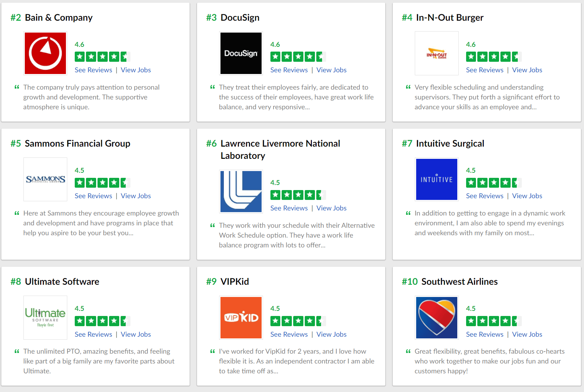Open See Reviews for VIPKid
Viewport: 584px width, 392px height.
click(289, 334)
